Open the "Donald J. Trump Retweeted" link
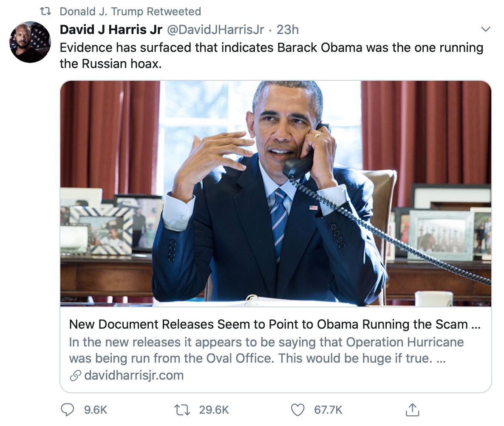This screenshot has width=504, height=426. click(x=130, y=11)
